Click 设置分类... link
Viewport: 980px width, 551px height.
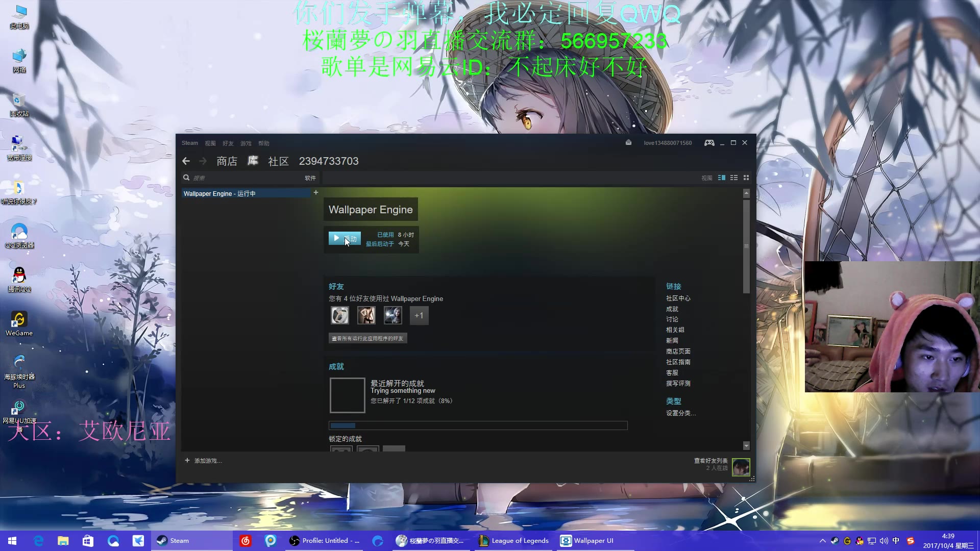(681, 413)
